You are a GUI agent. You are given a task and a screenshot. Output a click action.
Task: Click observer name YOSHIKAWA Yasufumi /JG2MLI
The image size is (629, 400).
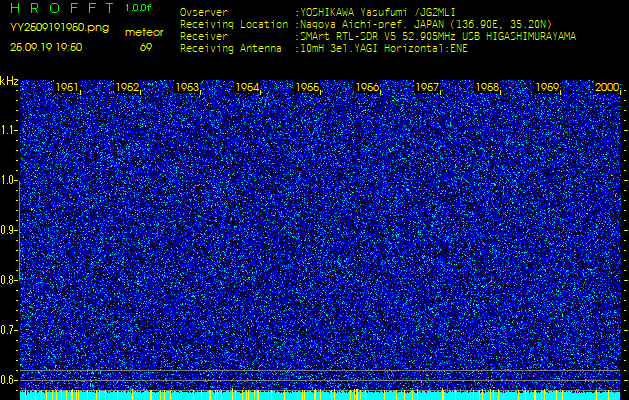tap(380, 12)
